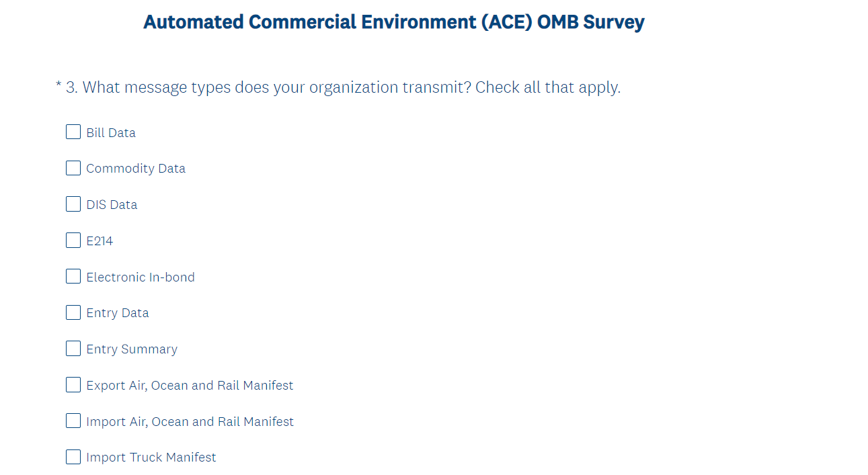Click the "Electronic In-bond" label text

[x=141, y=277]
